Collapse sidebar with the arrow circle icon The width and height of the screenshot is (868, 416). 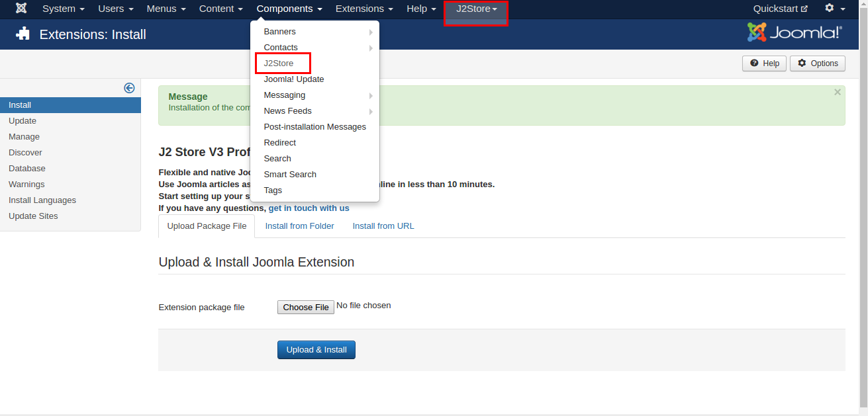(x=129, y=88)
